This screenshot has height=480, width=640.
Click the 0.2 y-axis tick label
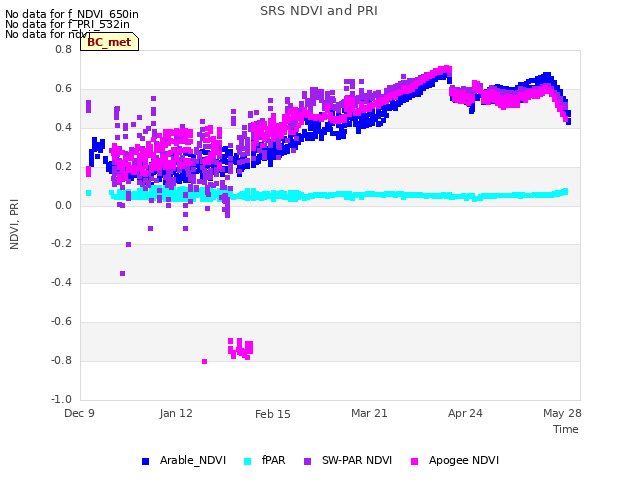[63, 167]
